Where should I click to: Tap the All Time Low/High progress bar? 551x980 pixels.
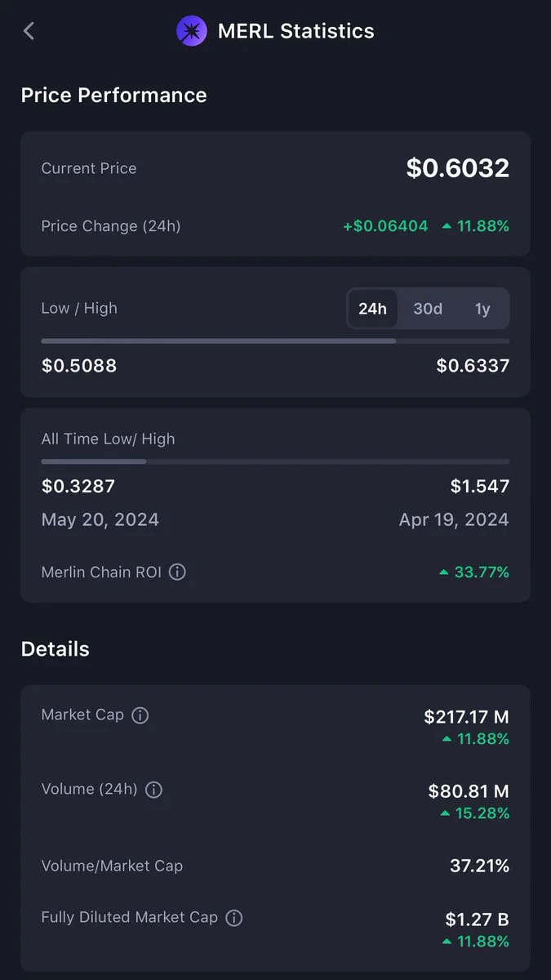pos(275,461)
